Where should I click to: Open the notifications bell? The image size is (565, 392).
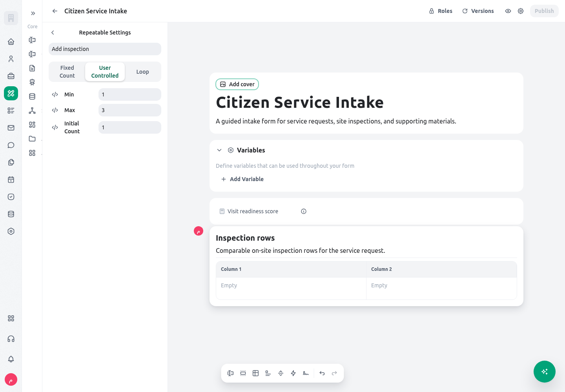tap(11, 359)
